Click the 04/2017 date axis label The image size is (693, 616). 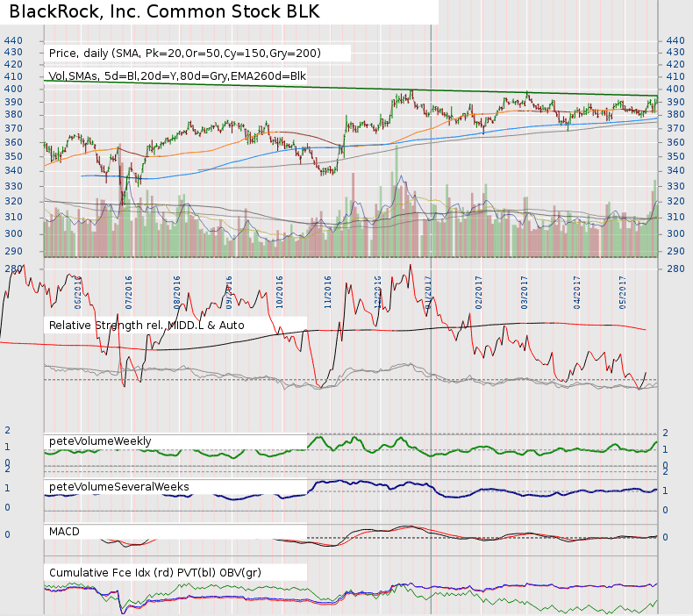576,293
